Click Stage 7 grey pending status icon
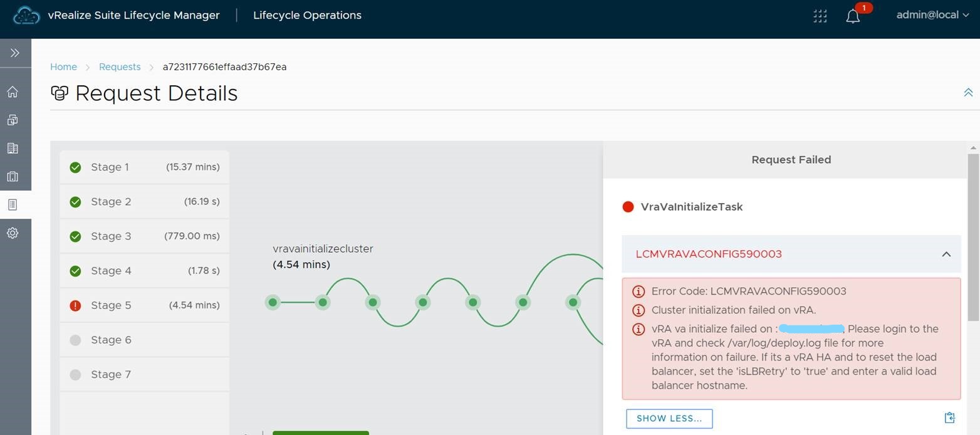This screenshot has height=435, width=980. (75, 374)
